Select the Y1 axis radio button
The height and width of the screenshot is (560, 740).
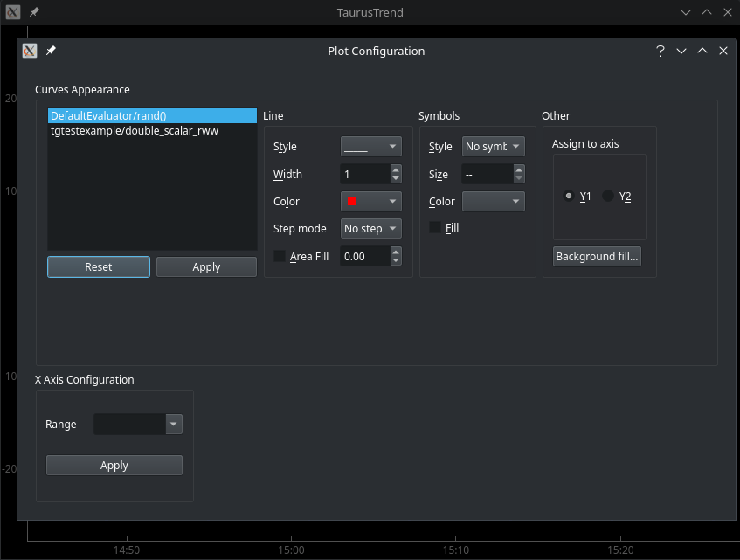click(569, 197)
